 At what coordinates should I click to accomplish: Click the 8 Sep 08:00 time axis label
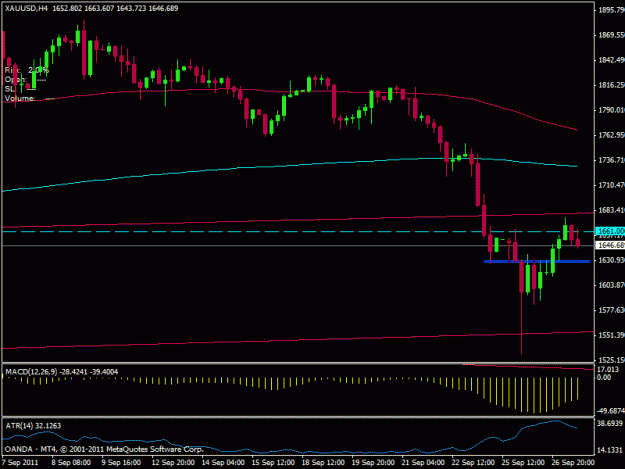(x=71, y=463)
